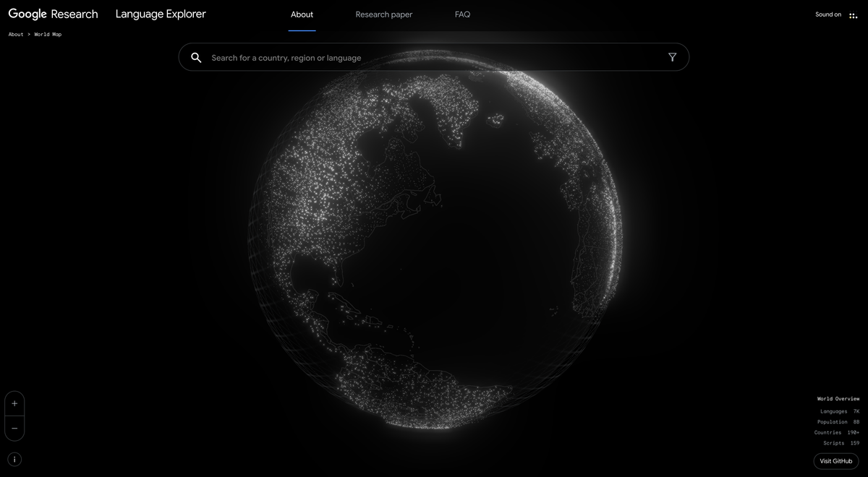868x477 pixels.
Task: Open the filter icon in the search bar
Action: click(x=672, y=56)
